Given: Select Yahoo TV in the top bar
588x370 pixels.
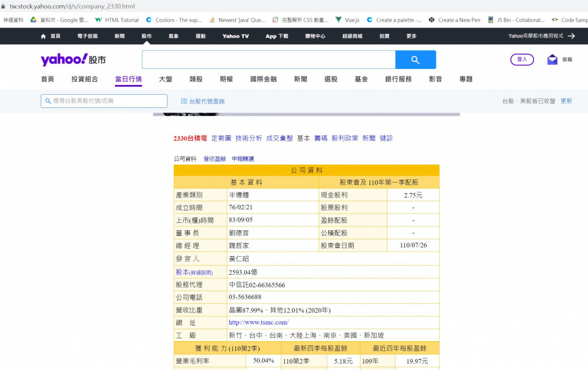Looking at the screenshot, I should [x=235, y=36].
